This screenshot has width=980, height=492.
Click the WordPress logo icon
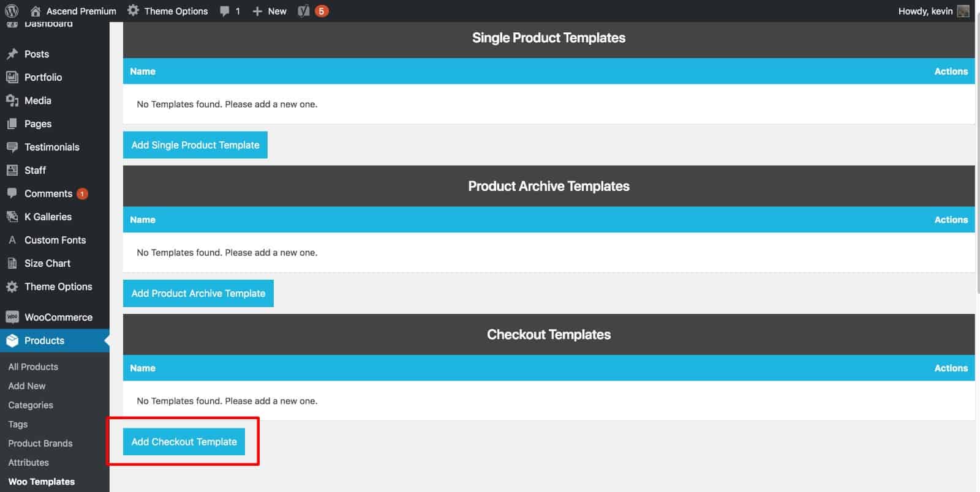pyautogui.click(x=12, y=11)
